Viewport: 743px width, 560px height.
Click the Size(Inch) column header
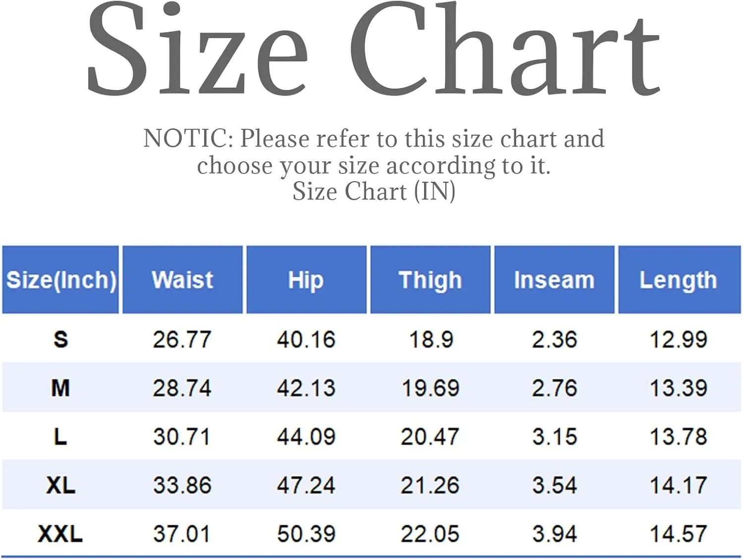tap(60, 280)
